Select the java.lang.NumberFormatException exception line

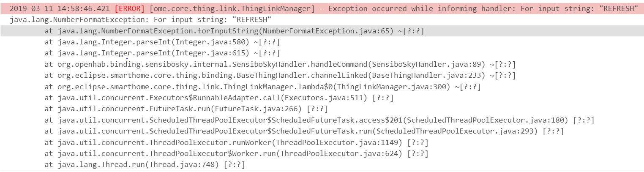[x=140, y=20]
